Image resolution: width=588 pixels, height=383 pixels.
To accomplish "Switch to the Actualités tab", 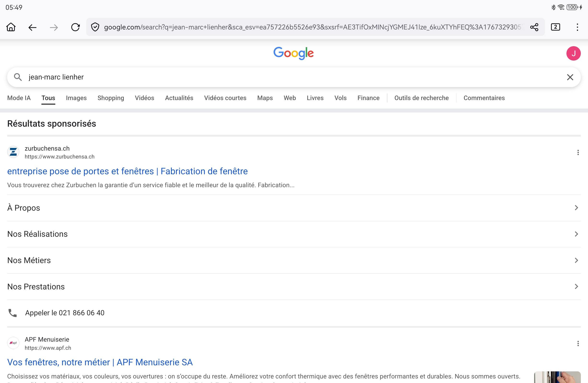I will coord(179,98).
